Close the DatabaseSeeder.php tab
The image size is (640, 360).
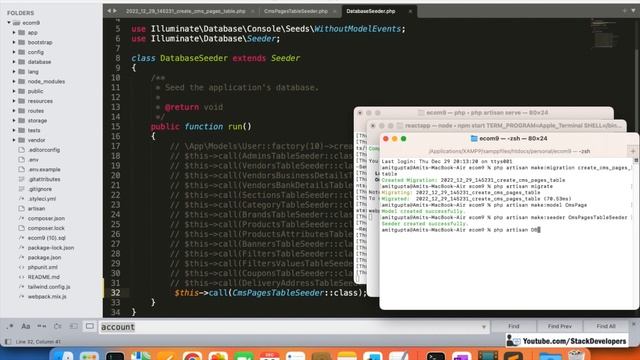click(x=410, y=11)
